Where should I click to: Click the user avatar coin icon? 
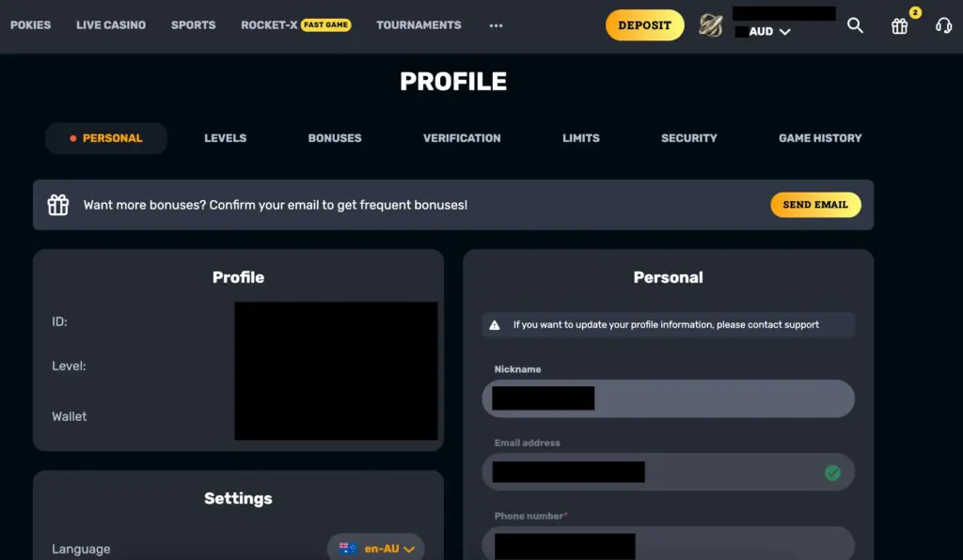[711, 25]
